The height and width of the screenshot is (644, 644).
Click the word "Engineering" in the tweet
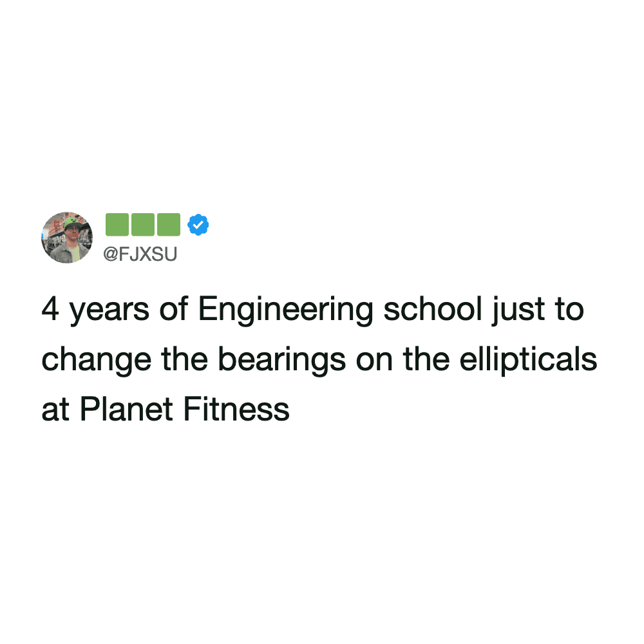[285, 310]
